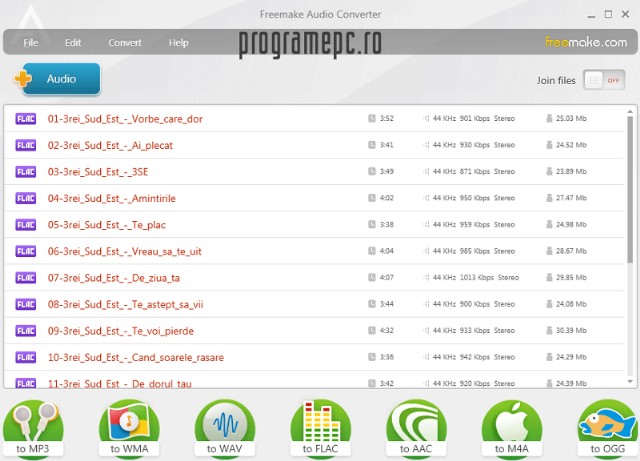Viewport: 640px width, 461px height.
Task: Open the Help menu
Action: (x=179, y=42)
